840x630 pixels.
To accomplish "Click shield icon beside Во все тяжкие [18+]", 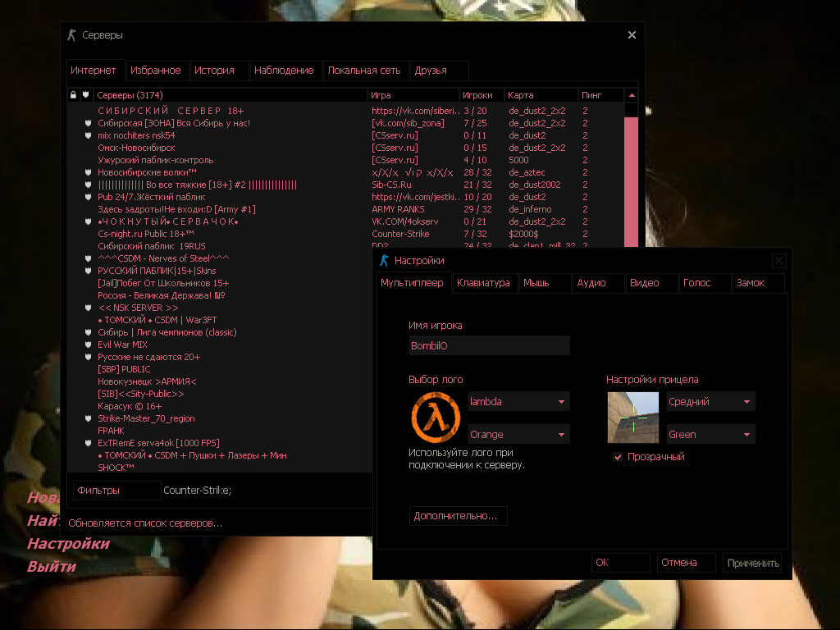I will (x=89, y=185).
